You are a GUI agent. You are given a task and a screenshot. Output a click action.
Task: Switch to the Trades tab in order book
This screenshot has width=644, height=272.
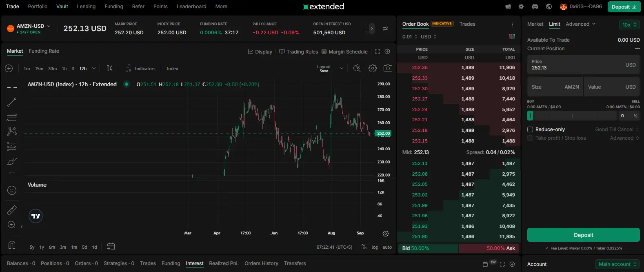[x=467, y=24]
